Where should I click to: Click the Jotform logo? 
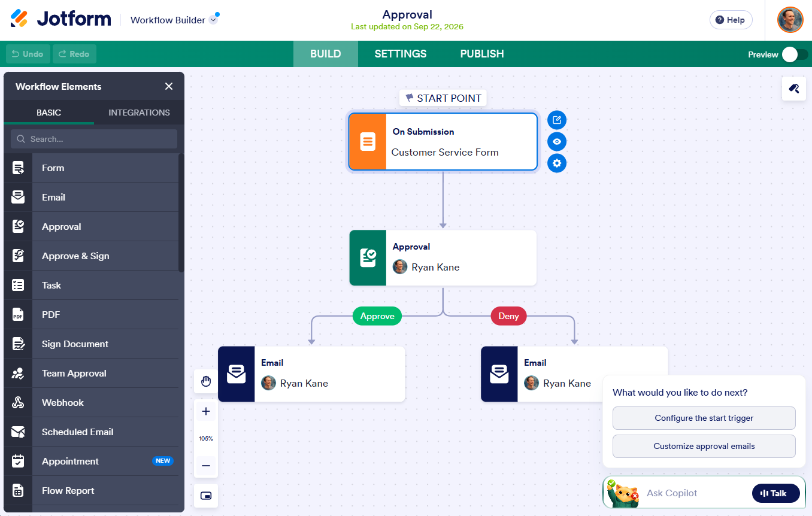(x=61, y=19)
